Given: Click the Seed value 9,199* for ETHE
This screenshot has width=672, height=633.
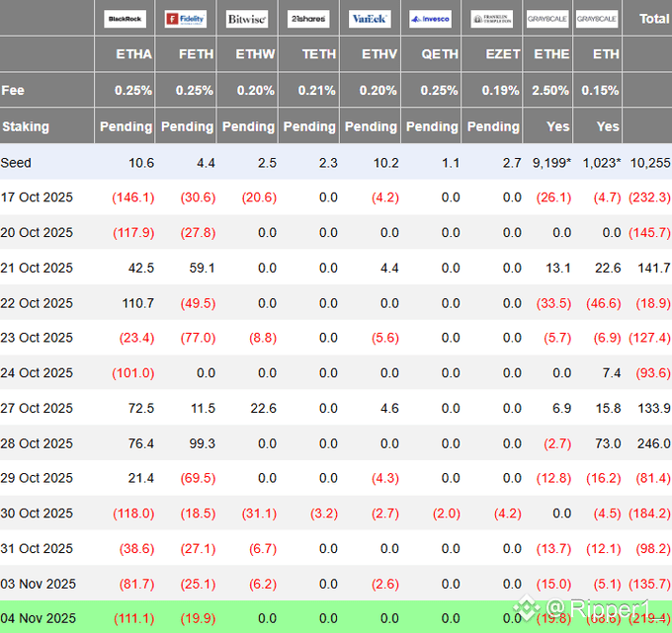Looking at the screenshot, I should (x=551, y=163).
